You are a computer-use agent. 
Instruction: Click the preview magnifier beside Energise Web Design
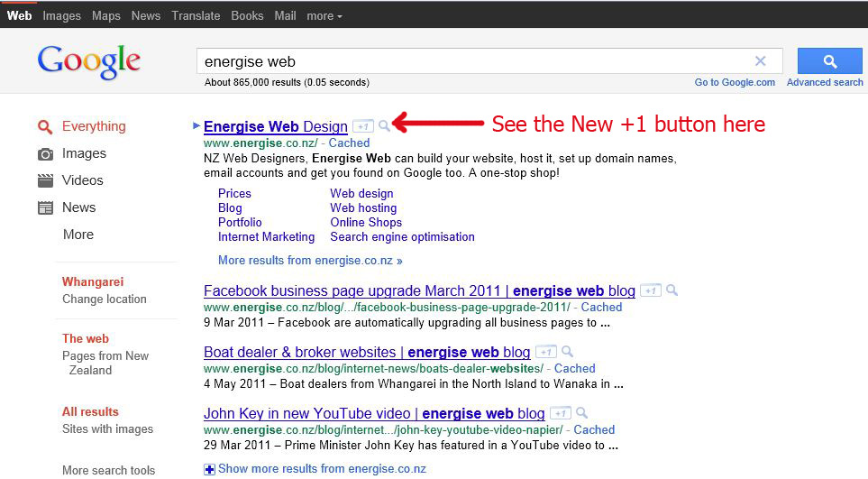(x=385, y=126)
